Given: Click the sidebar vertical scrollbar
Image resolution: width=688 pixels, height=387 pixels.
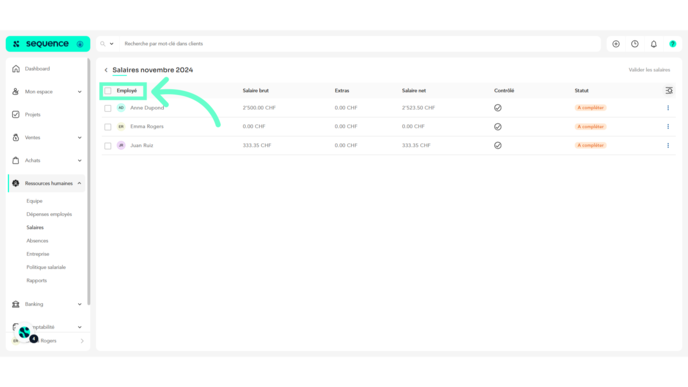Looking at the screenshot, I should tap(89, 182).
